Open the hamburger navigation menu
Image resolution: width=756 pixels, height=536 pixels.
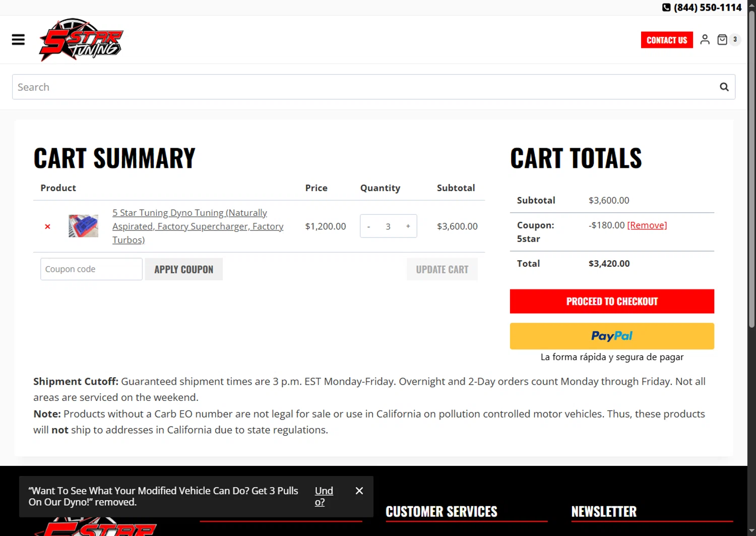click(x=18, y=39)
